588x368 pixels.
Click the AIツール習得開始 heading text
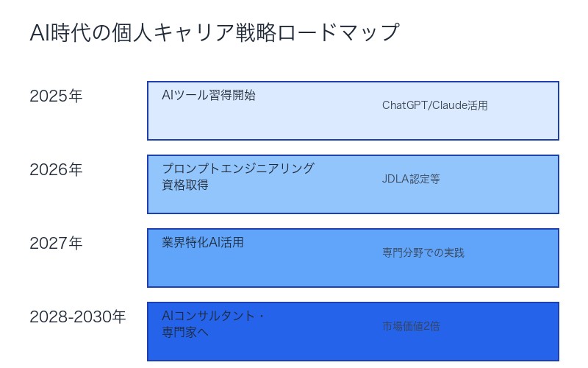(x=209, y=95)
